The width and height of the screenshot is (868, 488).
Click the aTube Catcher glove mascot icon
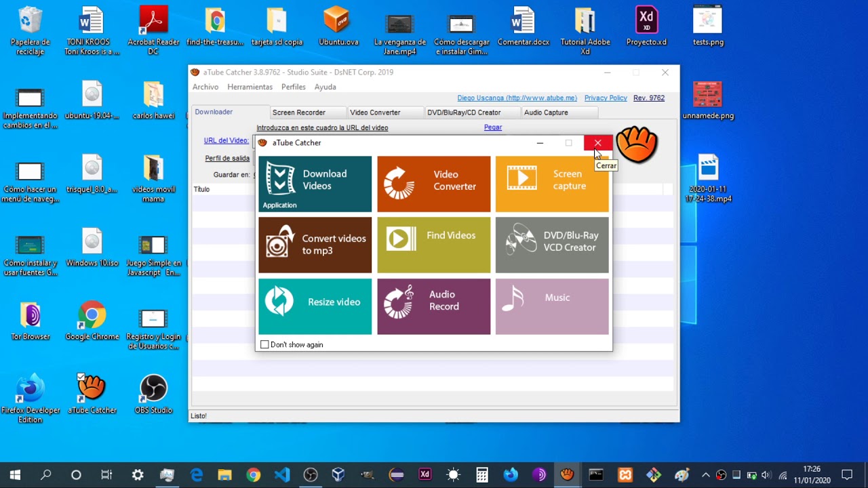coord(637,144)
